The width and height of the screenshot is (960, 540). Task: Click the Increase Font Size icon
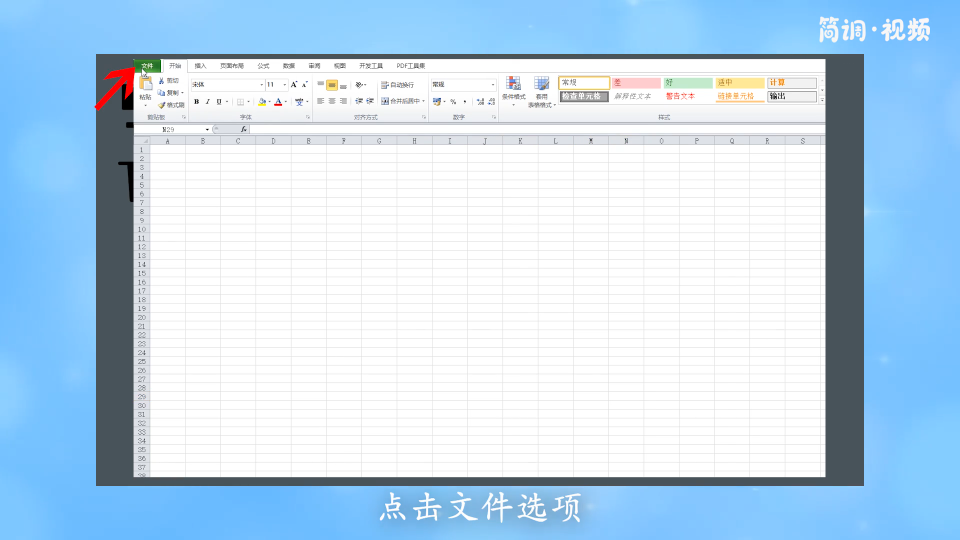click(294, 85)
